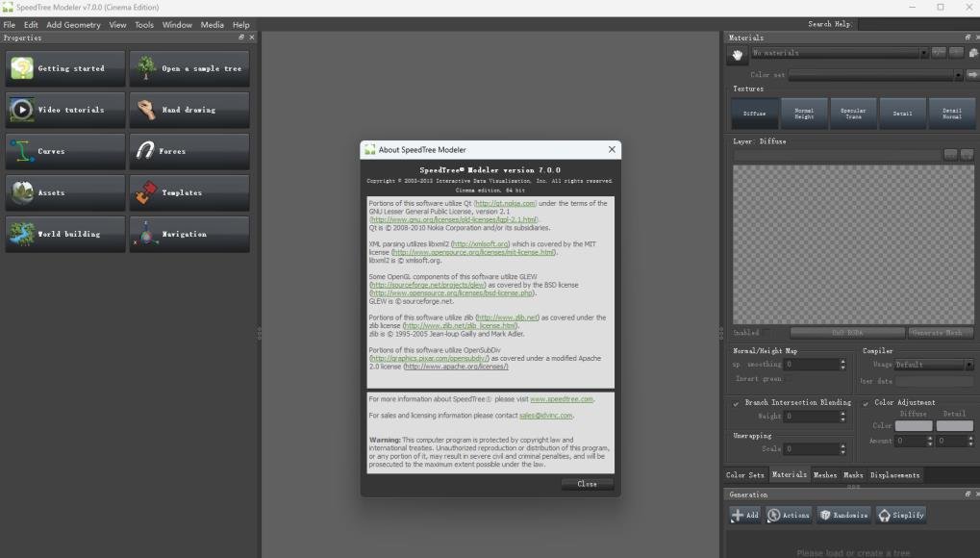Screen dimensions: 980x558
Task: Click the Search Help input field
Action: [918, 24]
